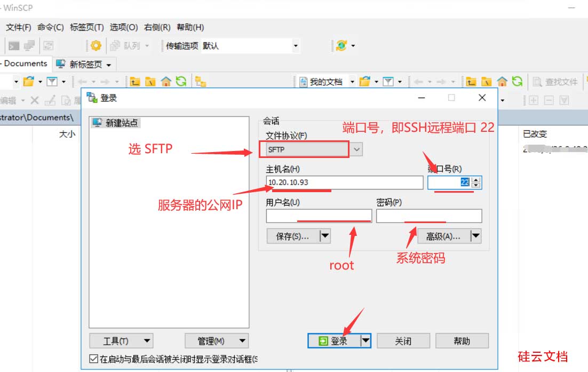
Task: Select 新建站点 in the login site list
Action: click(116, 123)
